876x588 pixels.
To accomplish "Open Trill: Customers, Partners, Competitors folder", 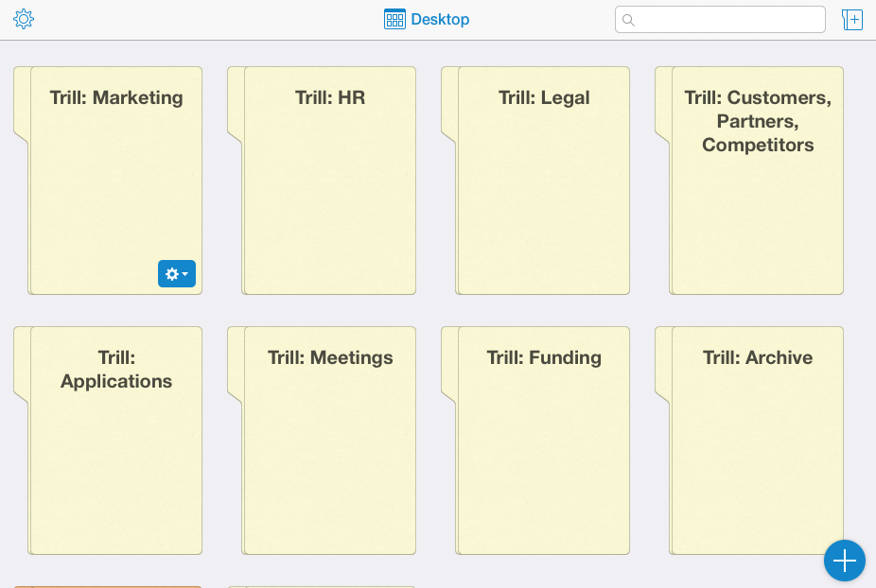I will (749, 181).
